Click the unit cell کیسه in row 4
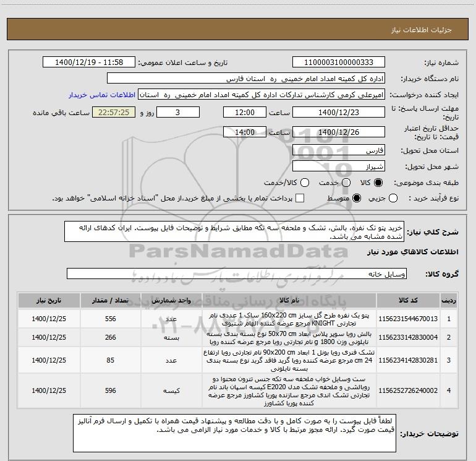The height and width of the screenshot is (461, 476). click(171, 390)
